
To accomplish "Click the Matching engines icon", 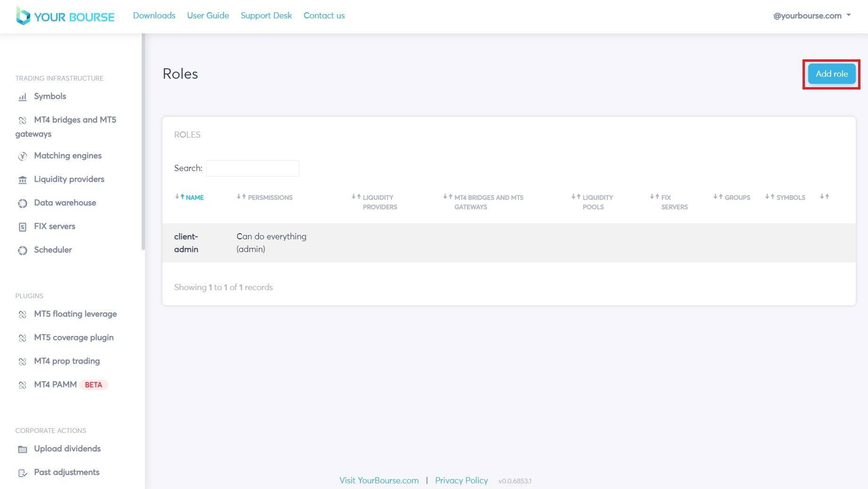I will [23, 156].
